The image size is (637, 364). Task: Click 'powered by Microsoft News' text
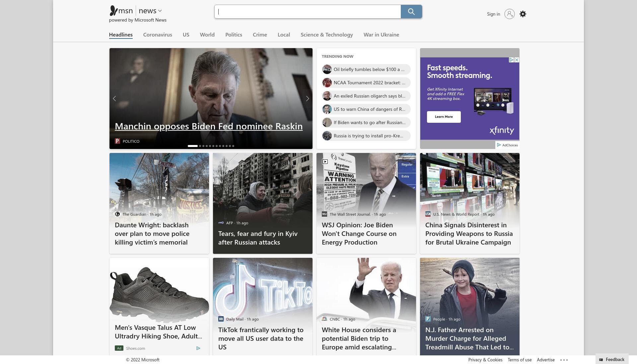(x=138, y=20)
